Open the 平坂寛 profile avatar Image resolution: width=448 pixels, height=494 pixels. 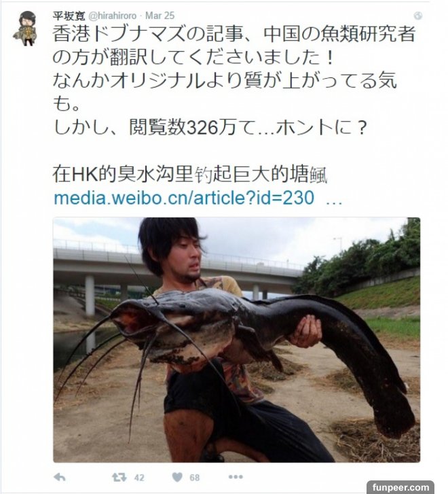click(27, 28)
